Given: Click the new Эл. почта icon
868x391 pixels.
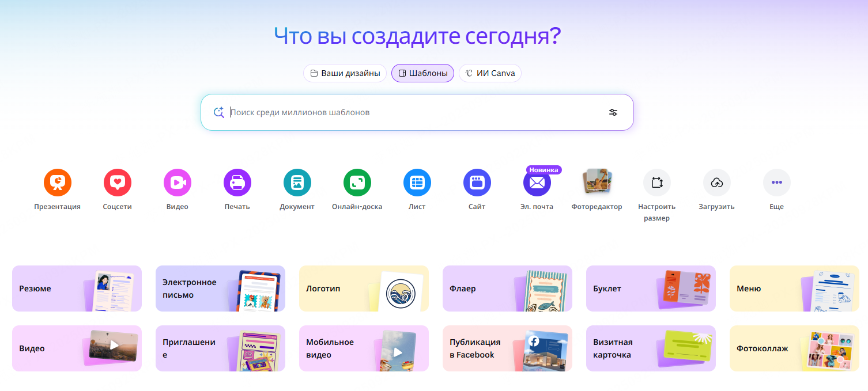Looking at the screenshot, I should 537,183.
